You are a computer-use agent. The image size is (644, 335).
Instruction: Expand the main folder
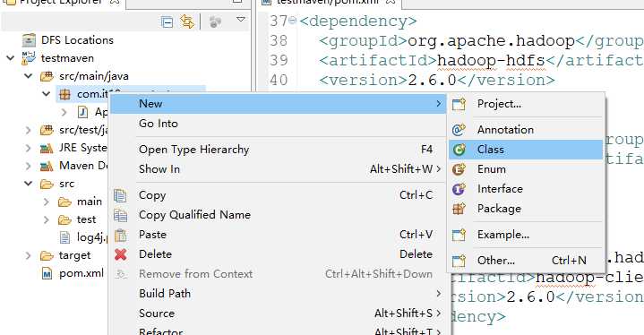(46, 202)
